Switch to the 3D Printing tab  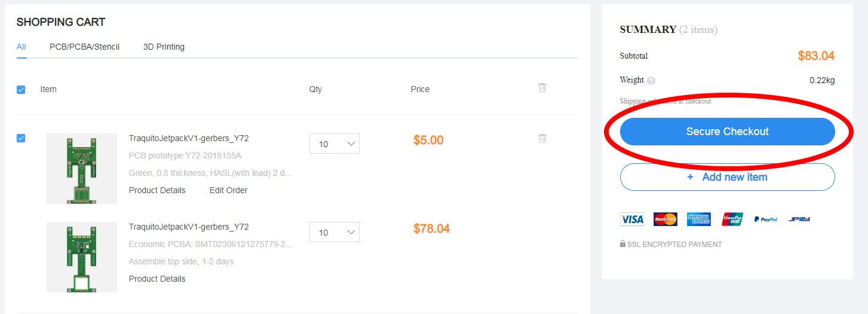tap(164, 47)
